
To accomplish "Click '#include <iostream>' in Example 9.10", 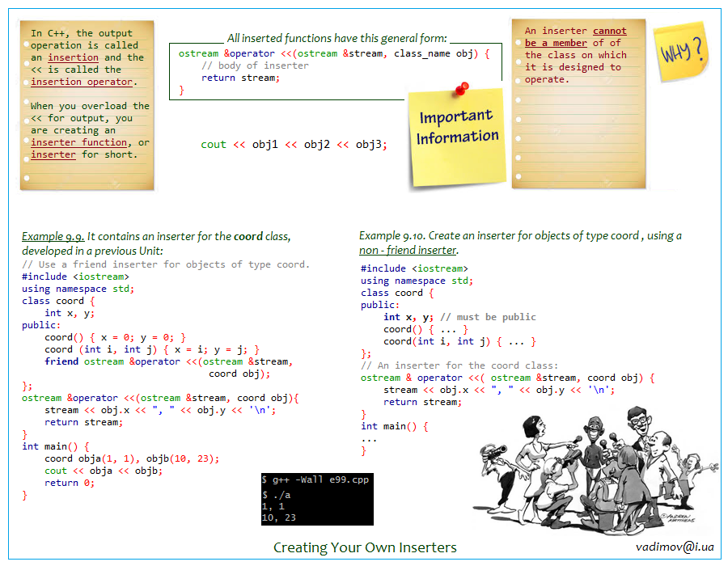I will (x=414, y=268).
